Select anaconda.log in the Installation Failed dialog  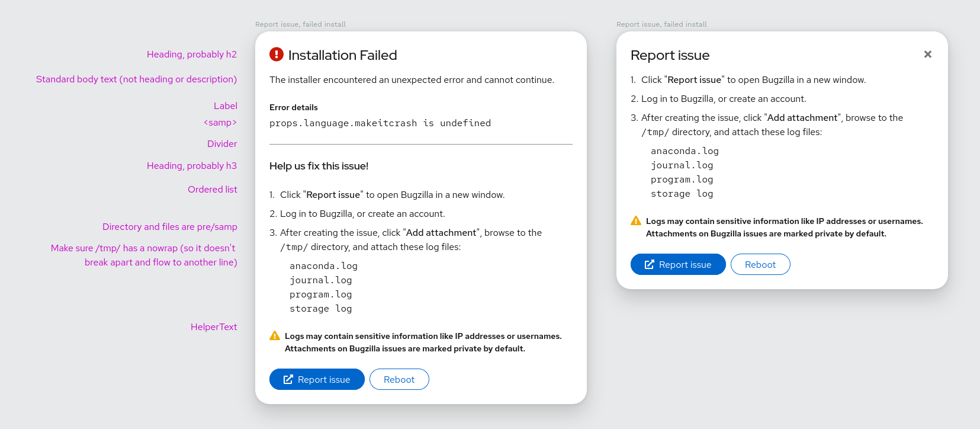click(x=323, y=266)
